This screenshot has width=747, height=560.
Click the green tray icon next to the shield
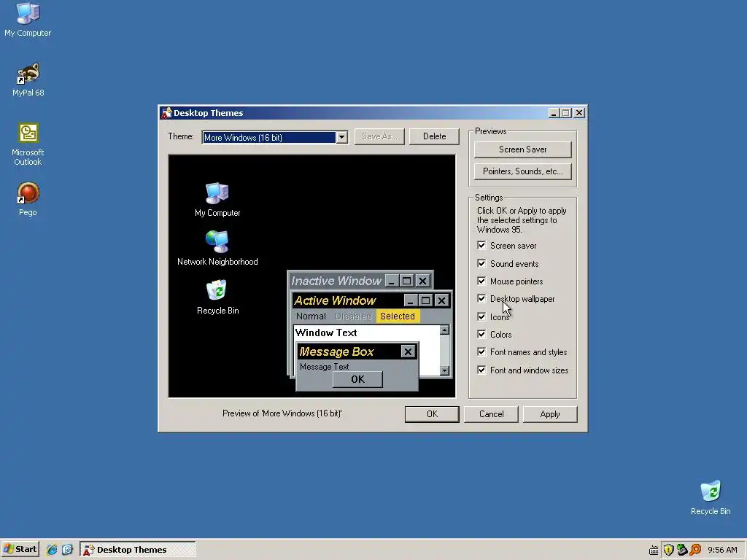(x=682, y=550)
